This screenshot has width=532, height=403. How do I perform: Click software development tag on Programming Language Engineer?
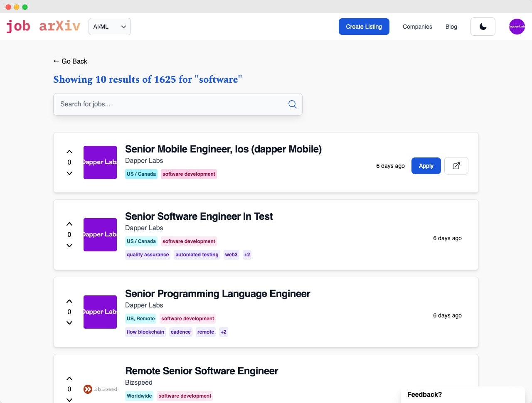(x=188, y=319)
